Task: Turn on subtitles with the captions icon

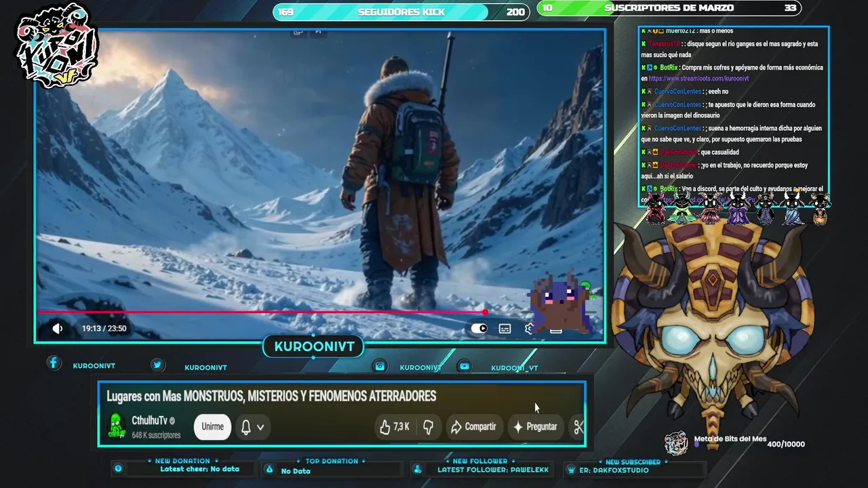Action: point(505,329)
